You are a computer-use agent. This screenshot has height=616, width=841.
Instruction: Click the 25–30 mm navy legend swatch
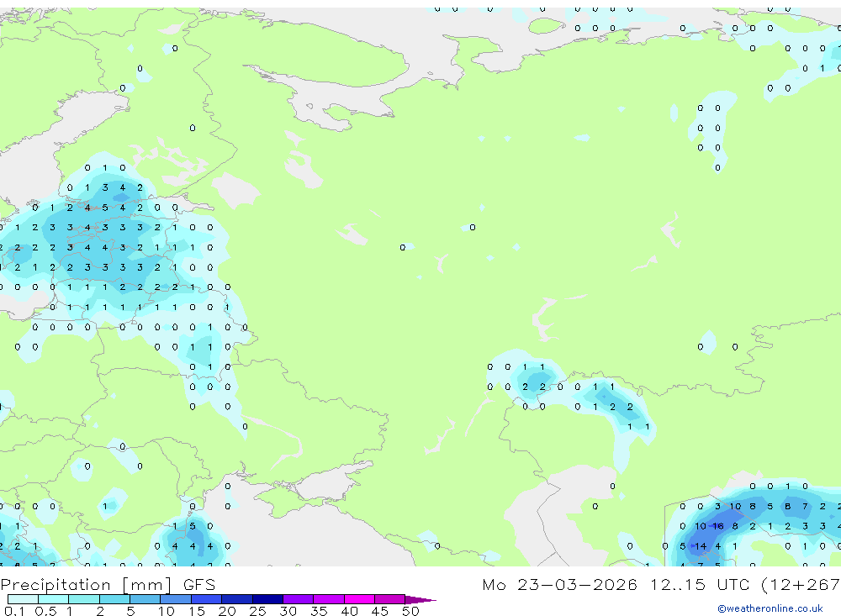click(x=267, y=599)
